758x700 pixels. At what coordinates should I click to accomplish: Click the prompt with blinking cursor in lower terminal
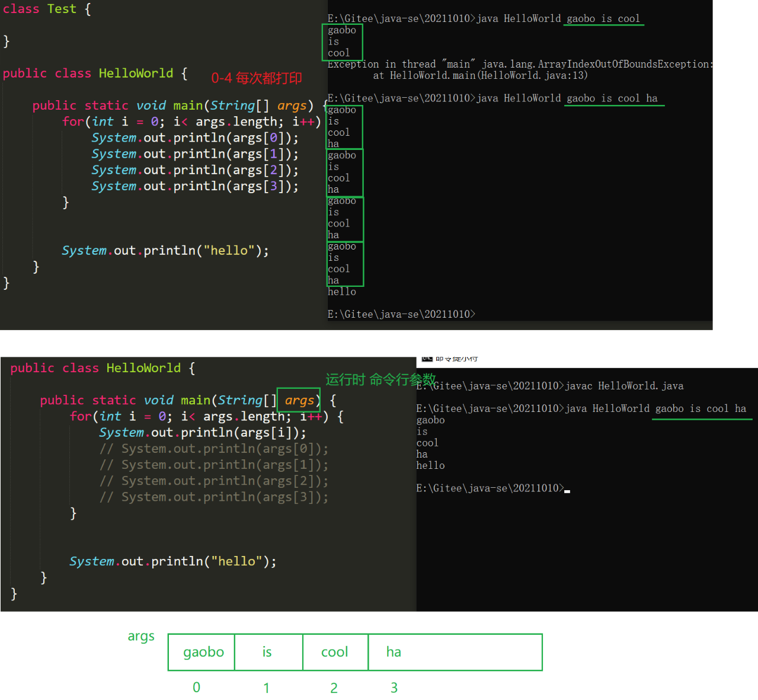(493, 488)
